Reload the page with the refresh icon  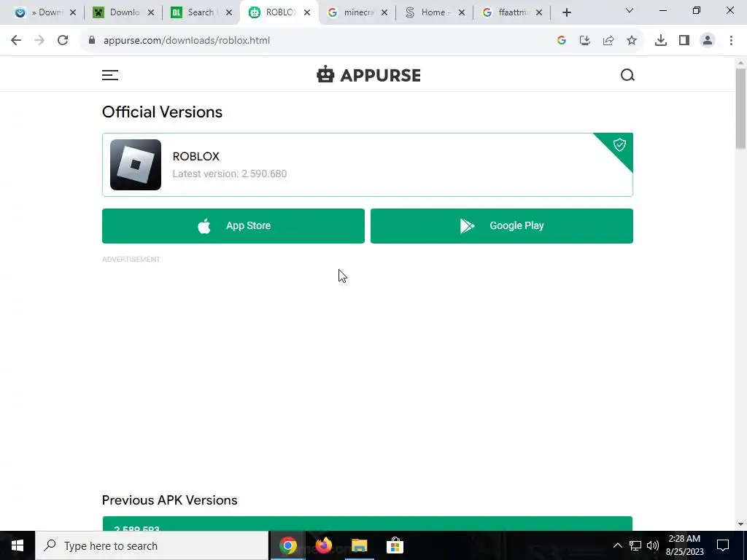pyautogui.click(x=63, y=41)
